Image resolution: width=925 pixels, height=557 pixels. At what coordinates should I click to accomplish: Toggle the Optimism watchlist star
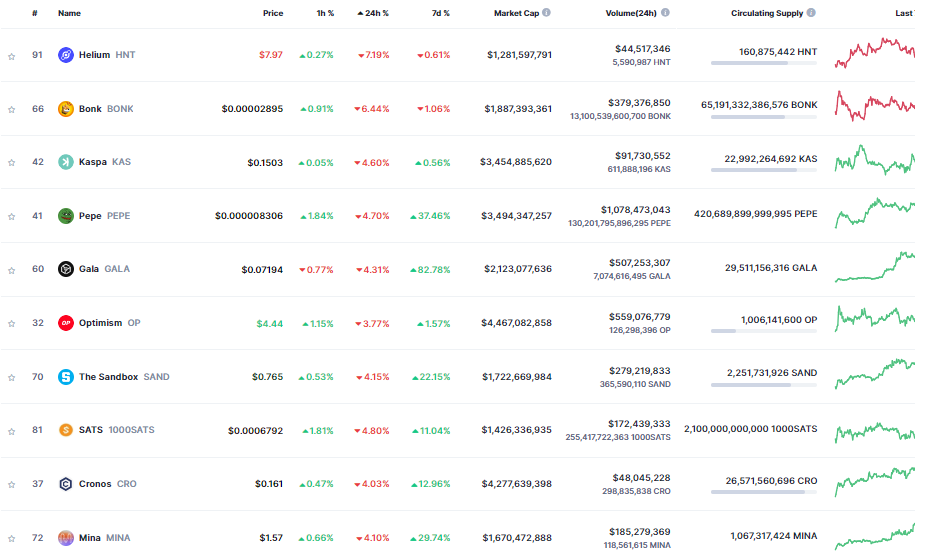pos(11,324)
